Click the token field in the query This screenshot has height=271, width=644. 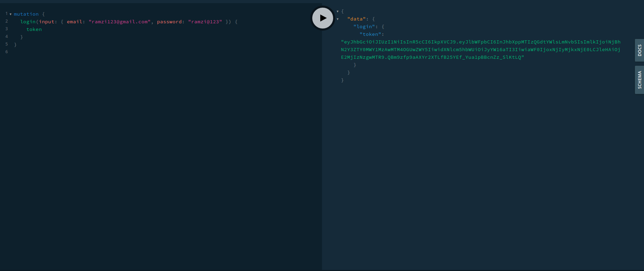point(34,30)
